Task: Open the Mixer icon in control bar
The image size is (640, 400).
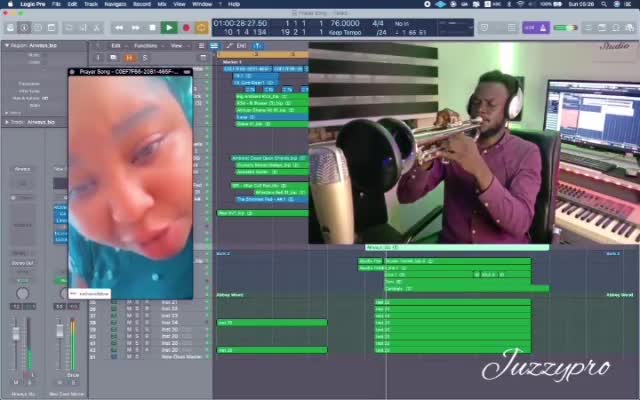Action: pos(83,28)
